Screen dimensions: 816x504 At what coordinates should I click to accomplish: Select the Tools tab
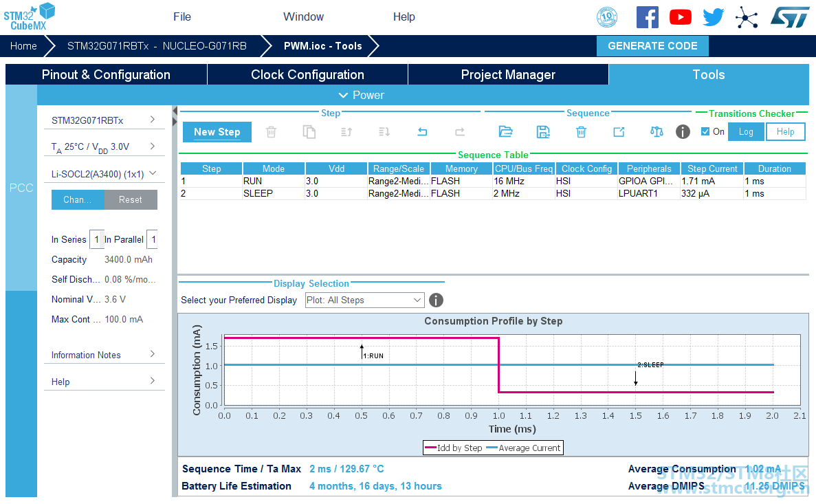point(709,74)
